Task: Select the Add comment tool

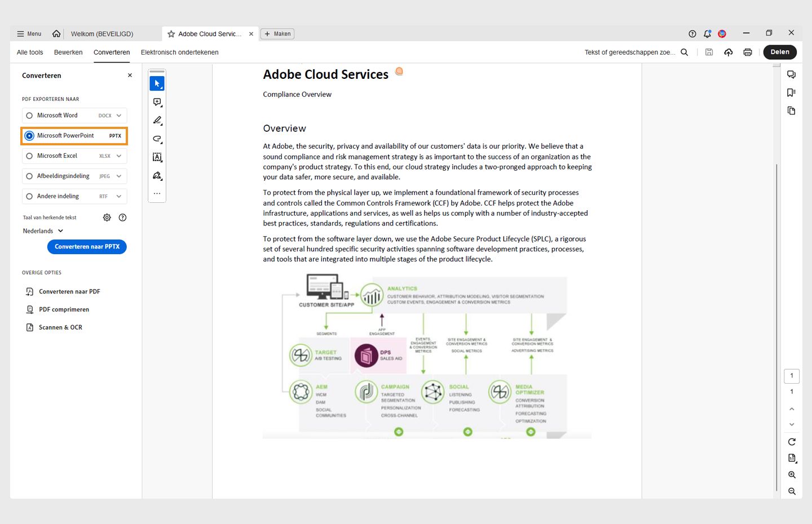Action: click(157, 102)
